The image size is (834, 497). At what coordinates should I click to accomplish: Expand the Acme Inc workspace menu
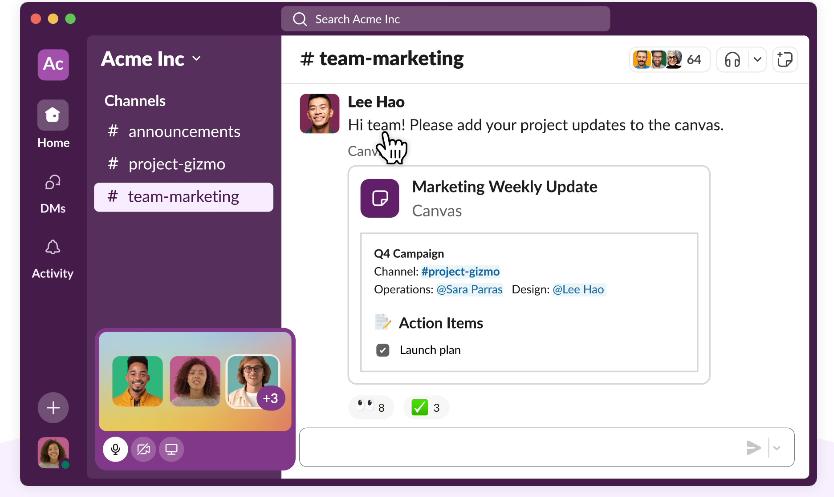pyautogui.click(x=151, y=59)
